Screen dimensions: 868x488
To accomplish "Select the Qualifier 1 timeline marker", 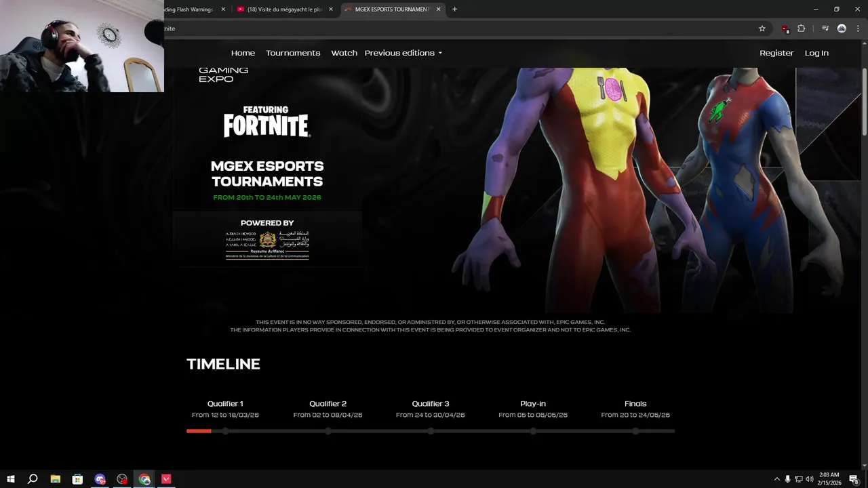I will (x=225, y=431).
